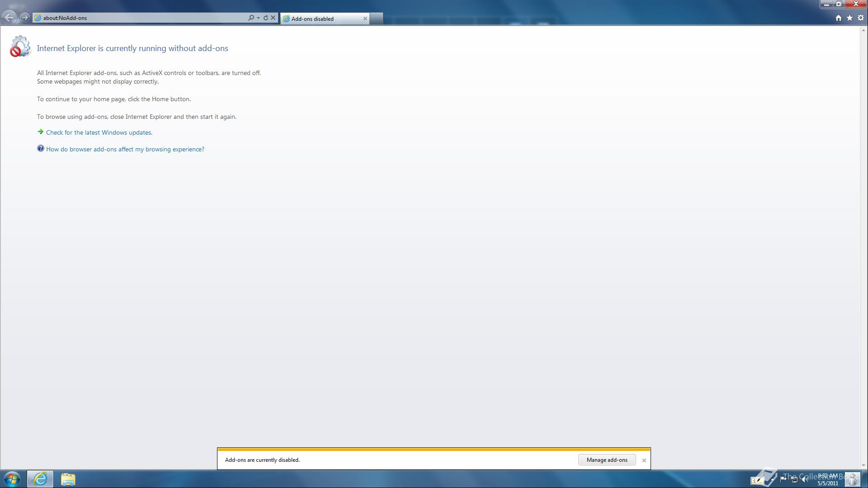Screen dimensions: 868x488
Task: Click the network tray icon
Action: tap(794, 479)
